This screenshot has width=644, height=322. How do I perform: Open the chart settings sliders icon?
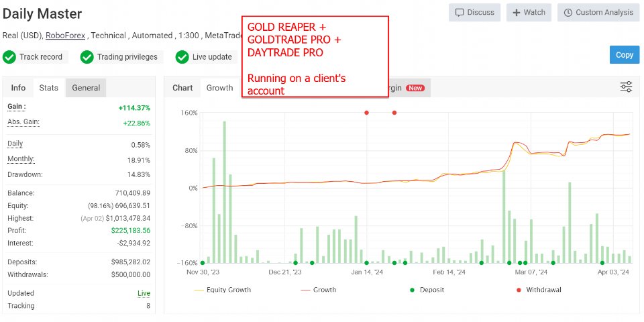pos(626,87)
